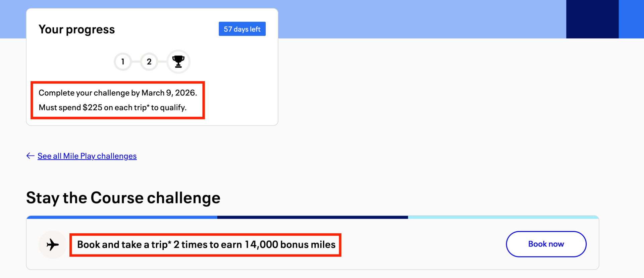Viewport: 644px width, 278px height.
Task: Click the trophy milestone to view reward details
Action: (x=178, y=61)
